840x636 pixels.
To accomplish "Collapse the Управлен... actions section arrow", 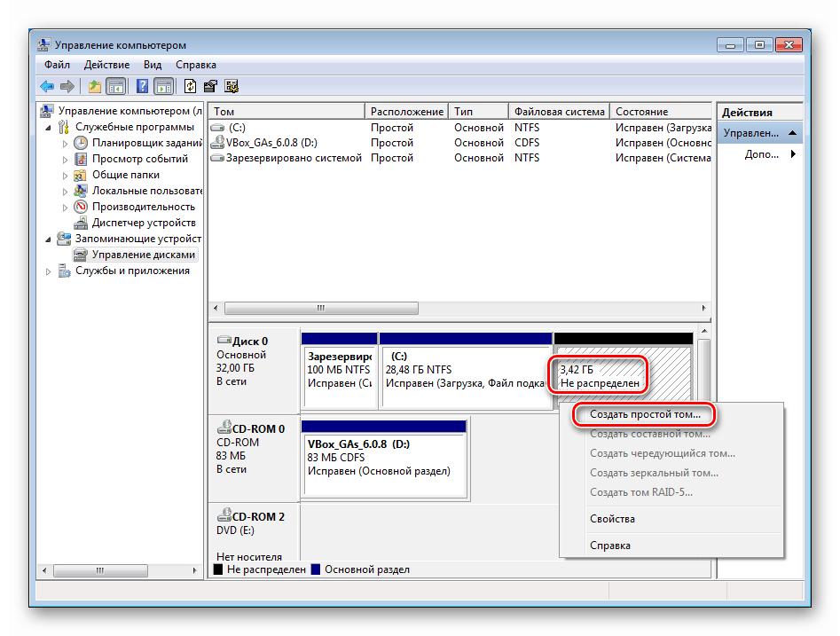I will pos(793,133).
